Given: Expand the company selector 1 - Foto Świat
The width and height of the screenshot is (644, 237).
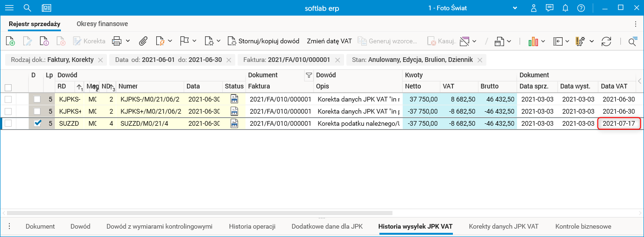Looking at the screenshot, I should tap(515, 8).
